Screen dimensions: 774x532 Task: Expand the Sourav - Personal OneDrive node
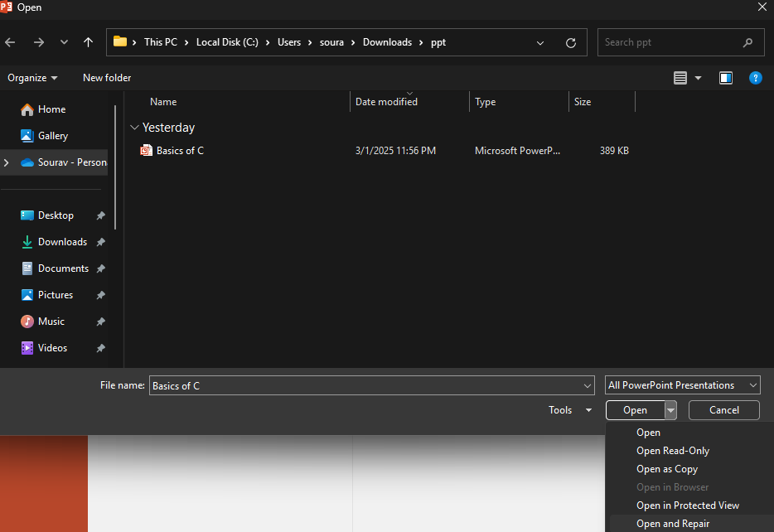pyautogui.click(x=7, y=162)
